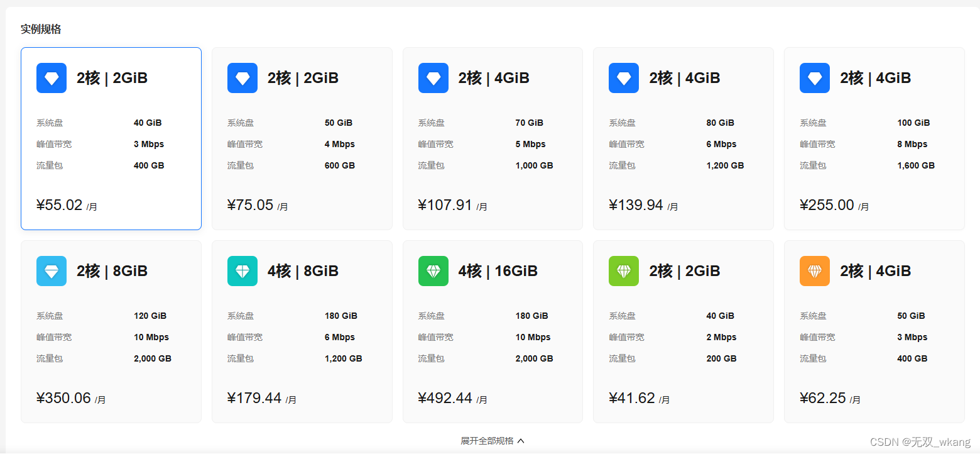Click the diamond icon on the ¥107.91 plan

point(433,78)
